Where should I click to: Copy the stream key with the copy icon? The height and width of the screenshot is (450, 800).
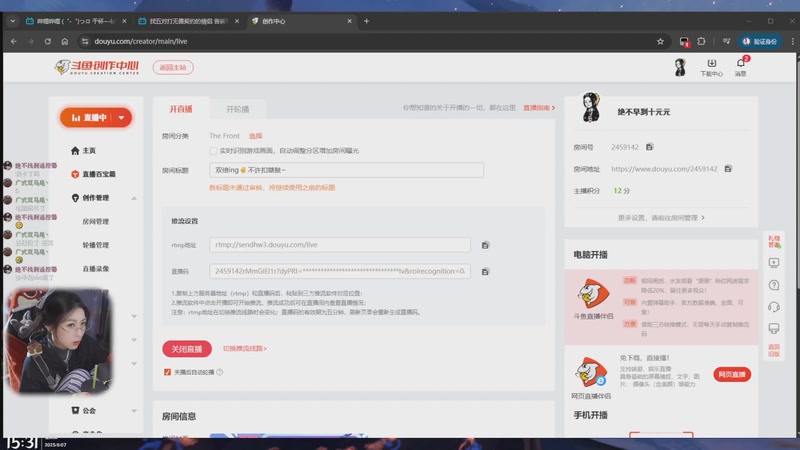(485, 271)
